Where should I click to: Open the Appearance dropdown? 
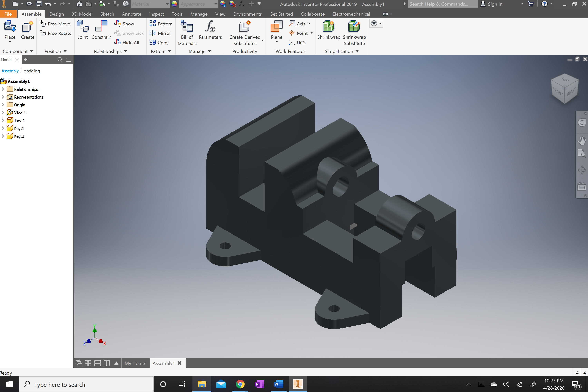tap(216, 4)
